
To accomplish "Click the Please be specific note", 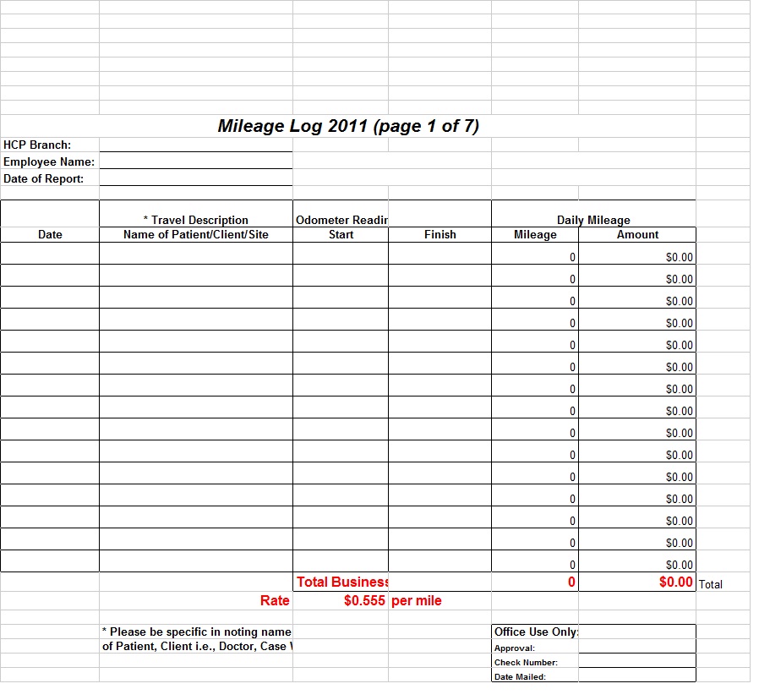I will click(197, 632).
